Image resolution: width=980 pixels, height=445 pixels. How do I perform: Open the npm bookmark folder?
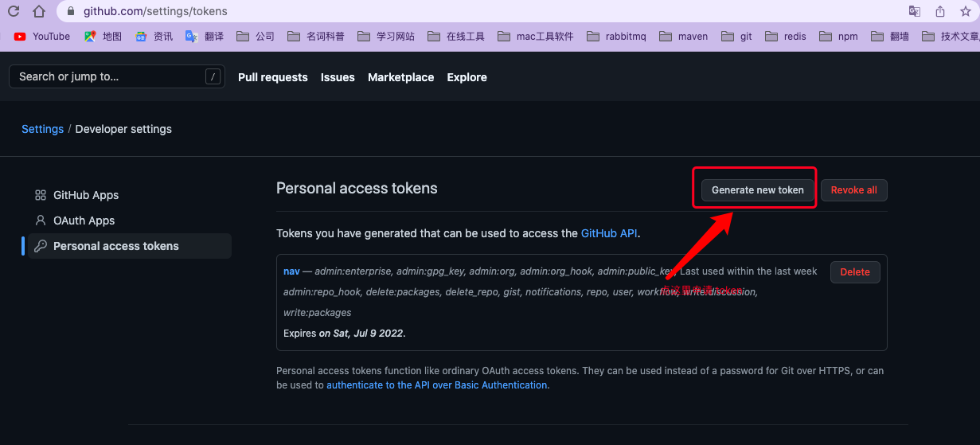point(838,36)
